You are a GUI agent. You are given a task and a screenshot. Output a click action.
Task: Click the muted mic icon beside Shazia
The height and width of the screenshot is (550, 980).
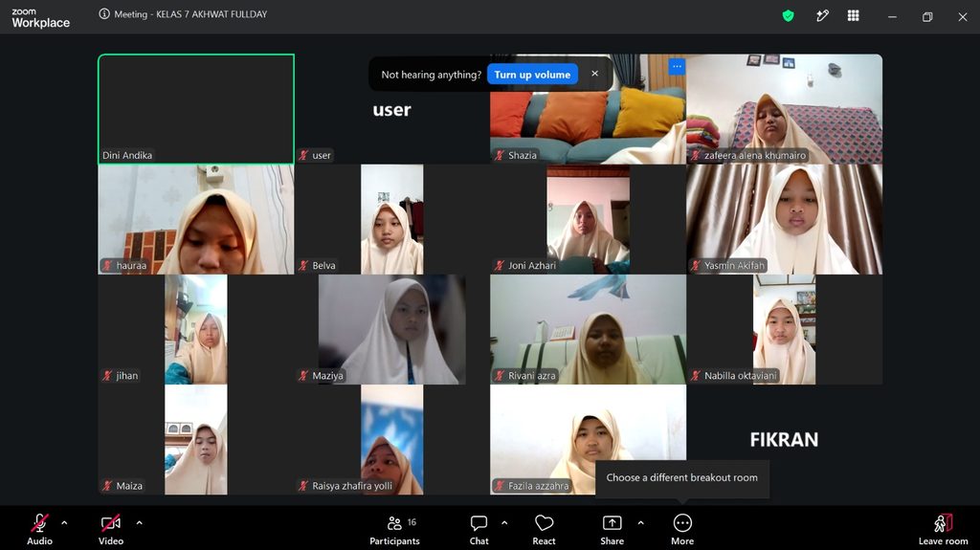point(500,155)
